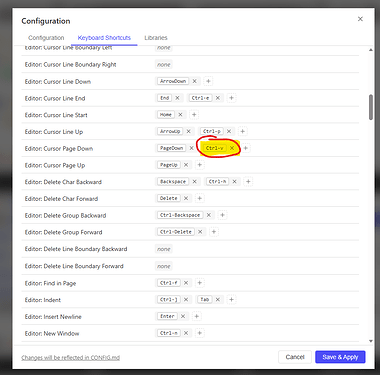380x375 pixels.
Task: Remove the Backspace shortcut
Action: coord(195,181)
